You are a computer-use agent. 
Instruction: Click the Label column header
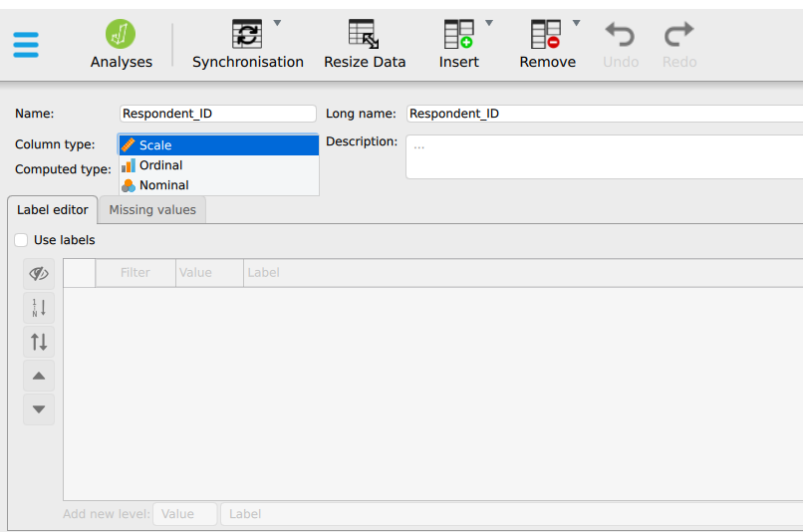(523, 273)
